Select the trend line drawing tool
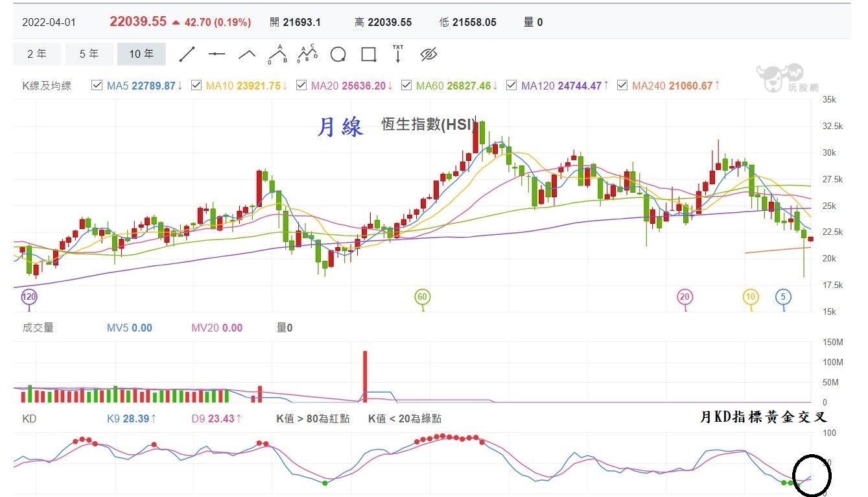 (x=187, y=55)
